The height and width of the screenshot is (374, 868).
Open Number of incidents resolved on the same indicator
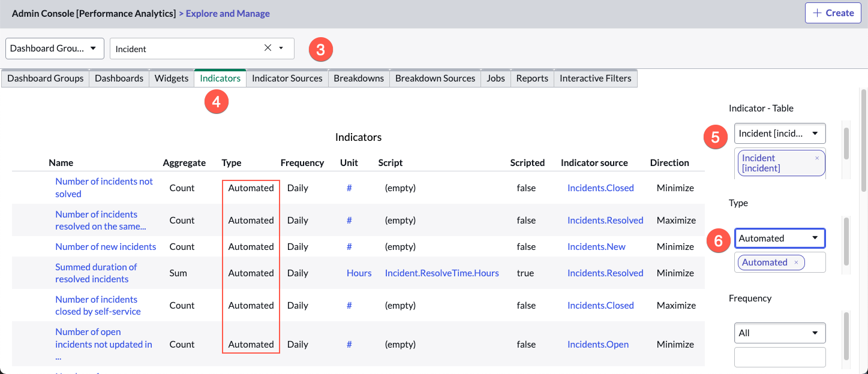coord(101,221)
